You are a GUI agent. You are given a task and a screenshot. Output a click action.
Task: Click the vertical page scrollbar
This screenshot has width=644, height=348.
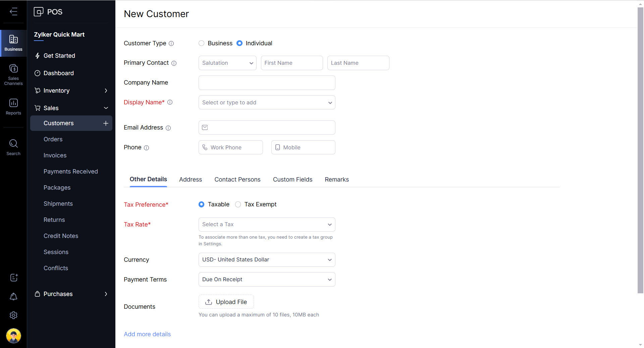pos(640,151)
